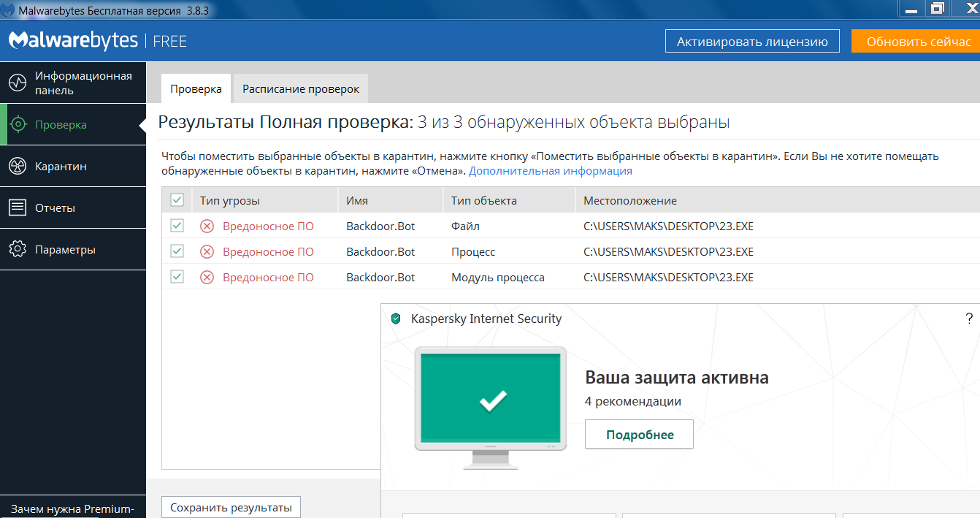Screen dimensions: 980x518
Task: Open the Отчеты reports list icon
Action: 18,208
